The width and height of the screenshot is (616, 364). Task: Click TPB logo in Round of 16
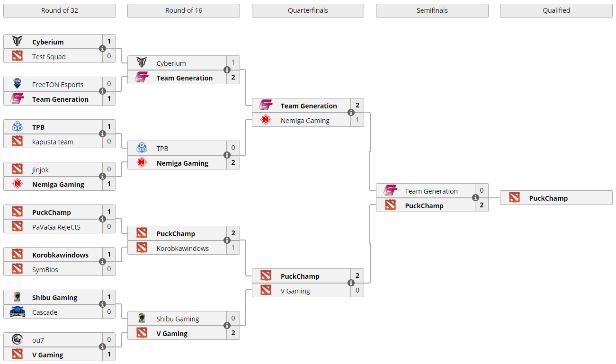[142, 148]
